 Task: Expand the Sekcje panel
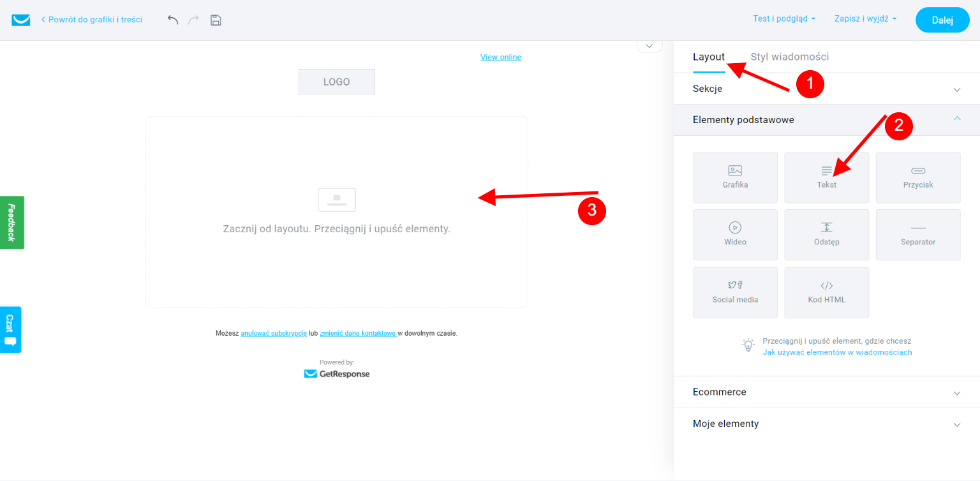pyautogui.click(x=826, y=89)
